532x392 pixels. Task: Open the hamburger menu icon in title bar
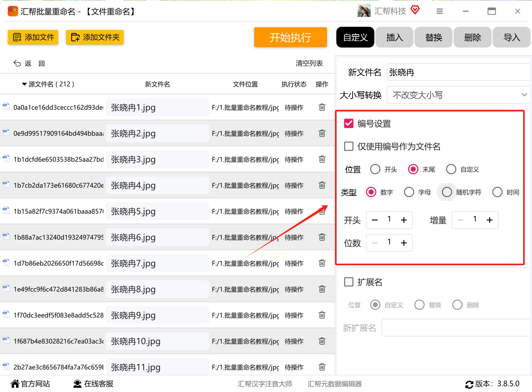(x=439, y=11)
